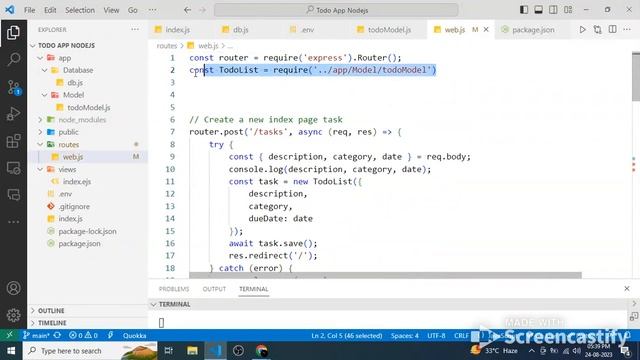Open the Edit menu
The image size is (640, 360).
click(50, 10)
